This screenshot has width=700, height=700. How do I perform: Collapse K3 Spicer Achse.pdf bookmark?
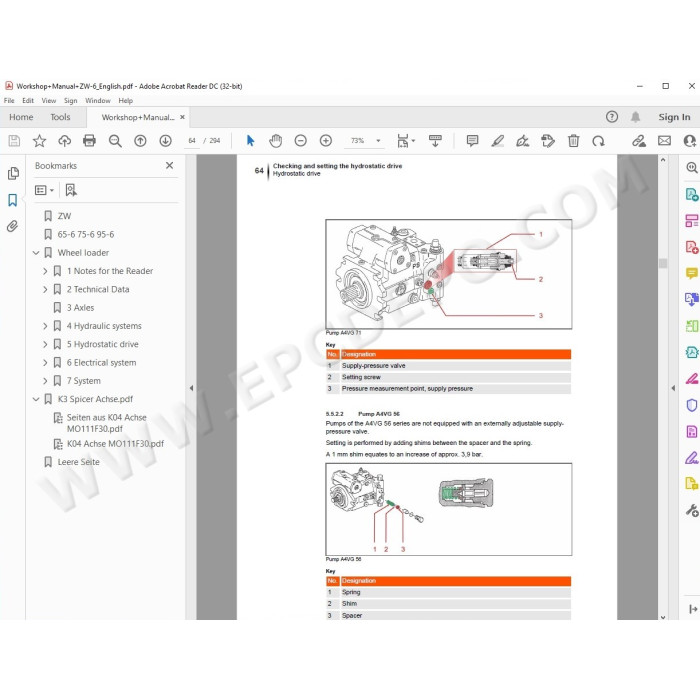[x=36, y=399]
